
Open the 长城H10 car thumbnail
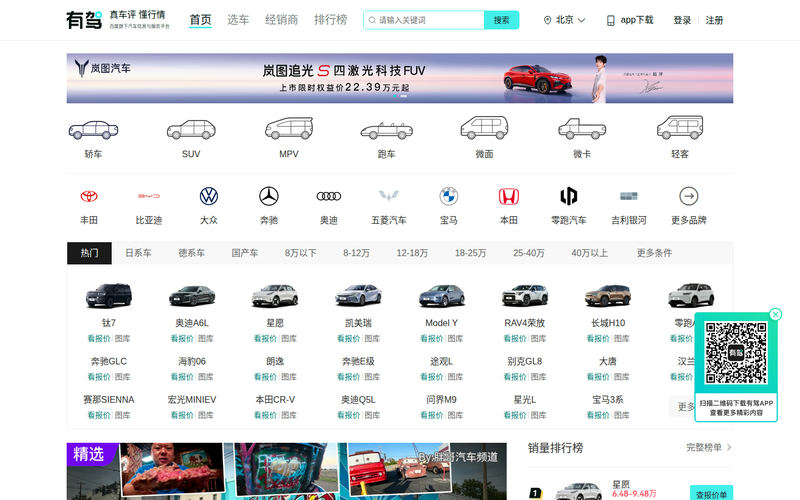[608, 295]
